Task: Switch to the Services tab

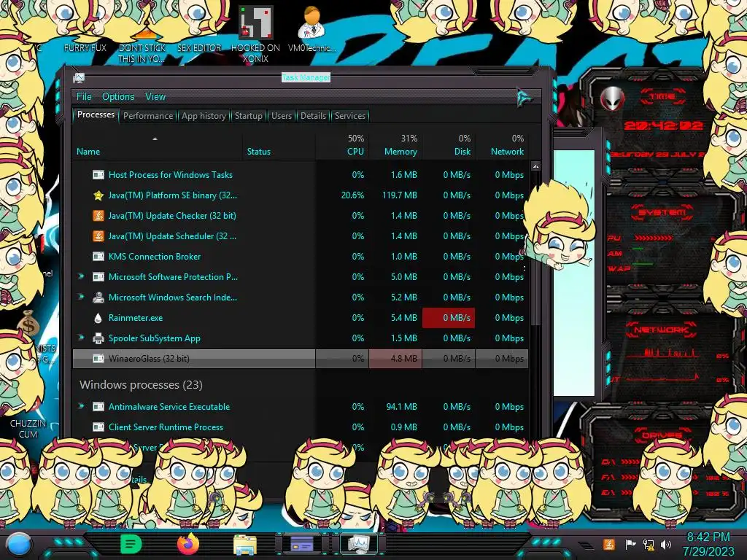Action: pos(349,116)
